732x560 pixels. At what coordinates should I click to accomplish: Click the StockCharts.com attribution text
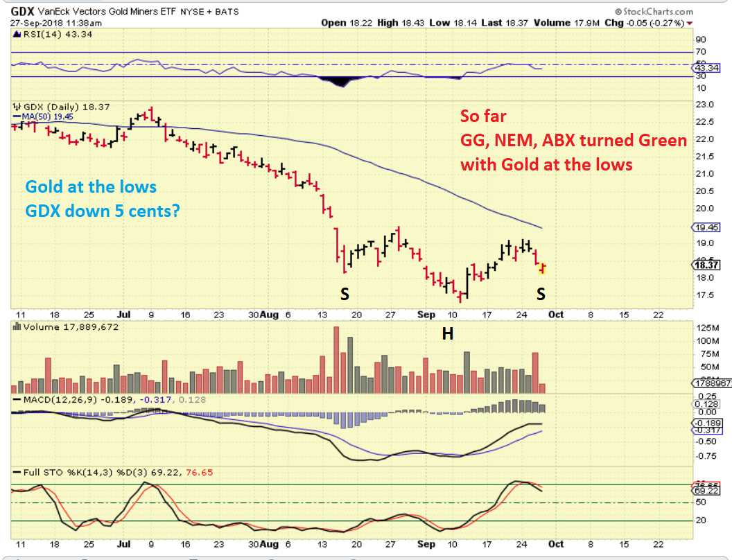click(654, 12)
